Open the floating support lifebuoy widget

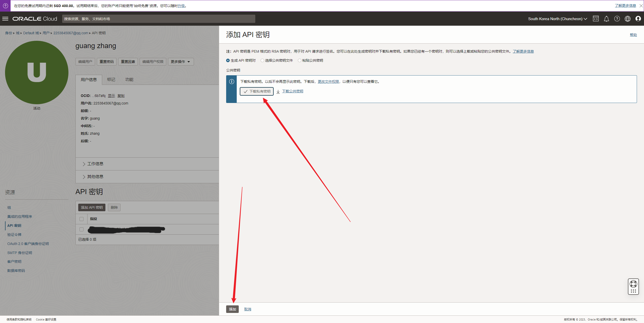point(633,284)
